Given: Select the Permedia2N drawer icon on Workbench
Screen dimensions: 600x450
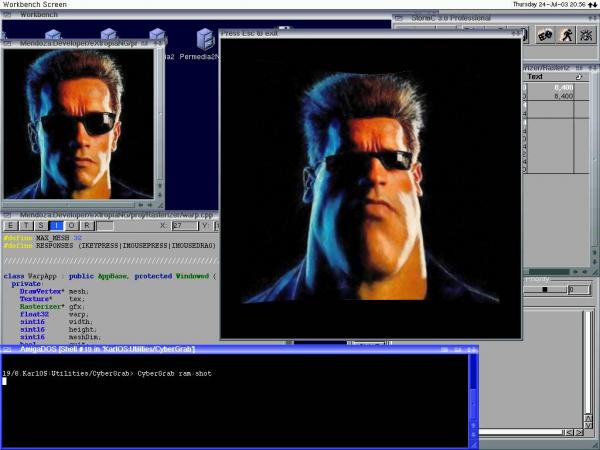Looking at the screenshot, I should pyautogui.click(x=205, y=39).
